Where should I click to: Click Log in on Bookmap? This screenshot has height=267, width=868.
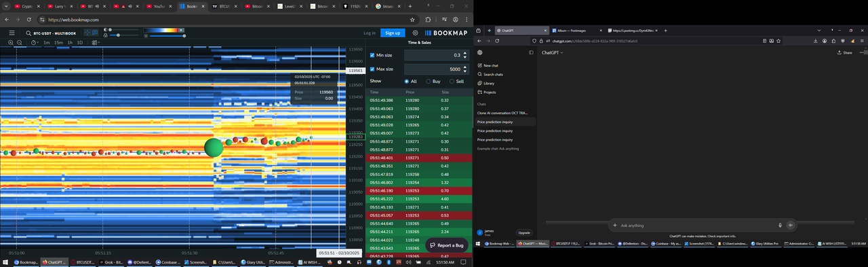click(370, 33)
